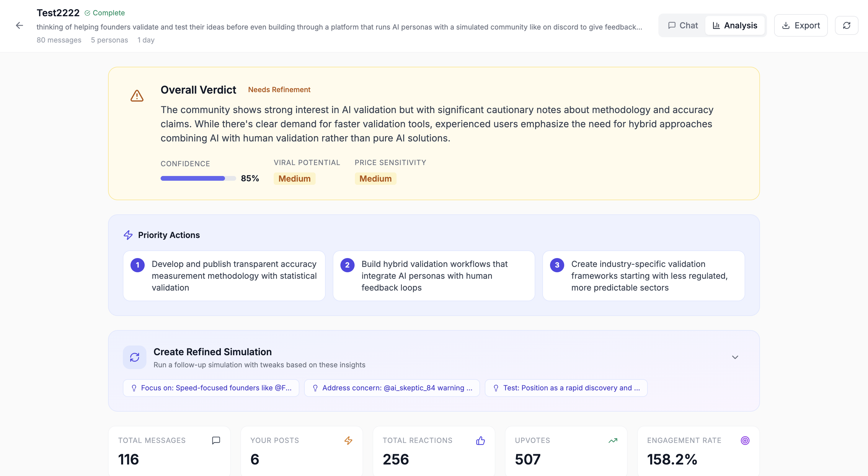The image size is (868, 476).
Task: Select the Analysis tab
Action: coord(735,26)
